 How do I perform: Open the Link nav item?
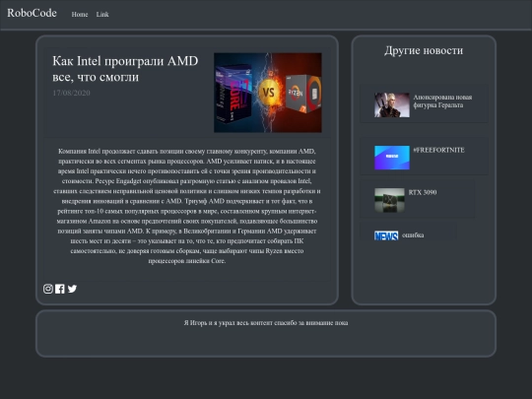point(102,14)
